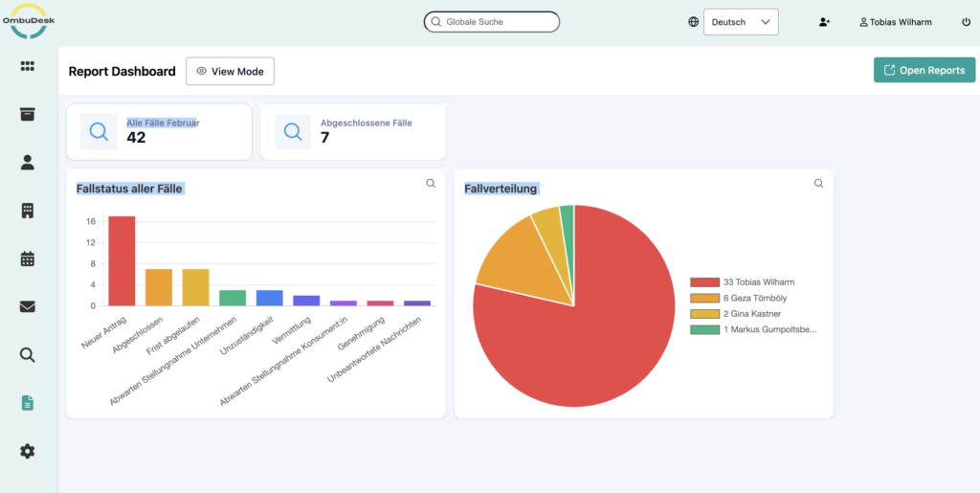Open Tobias Wilharm user menu

(896, 22)
